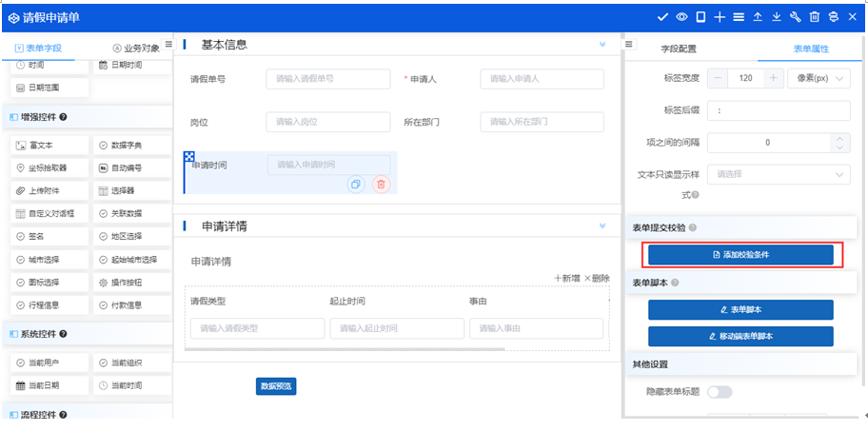The image size is (868, 431).
Task: Select the 签名 control
Action: tap(49, 236)
